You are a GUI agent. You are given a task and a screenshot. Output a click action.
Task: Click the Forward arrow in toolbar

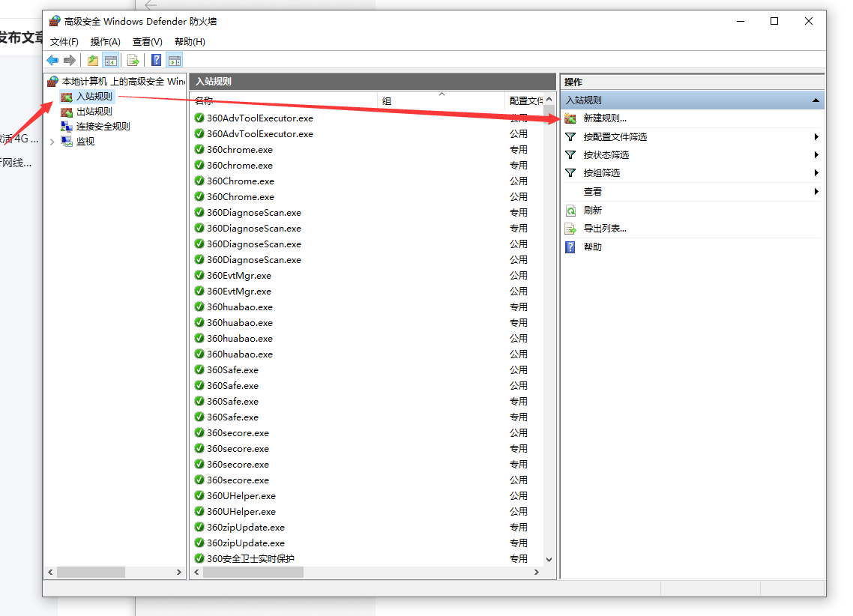click(x=70, y=61)
